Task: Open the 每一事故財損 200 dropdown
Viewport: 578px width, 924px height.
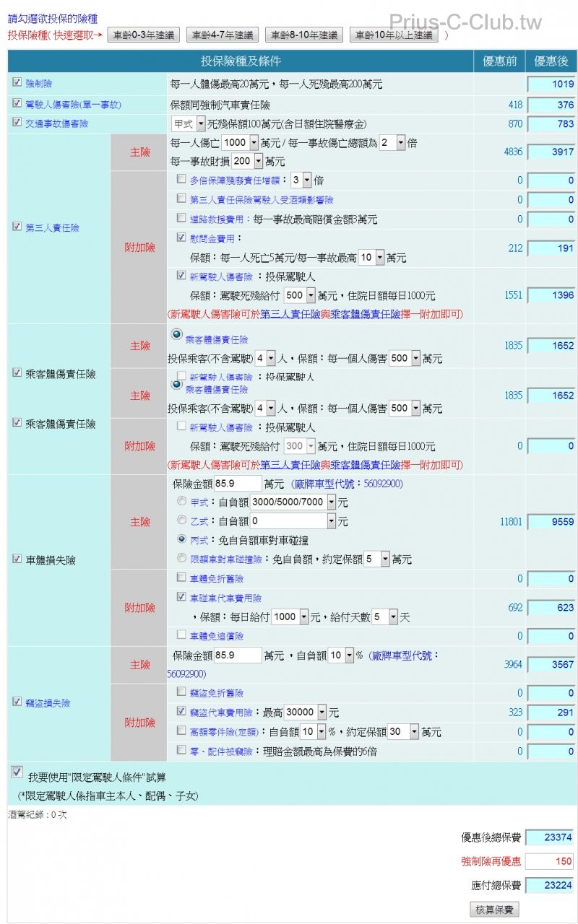Action: pyautogui.click(x=247, y=161)
